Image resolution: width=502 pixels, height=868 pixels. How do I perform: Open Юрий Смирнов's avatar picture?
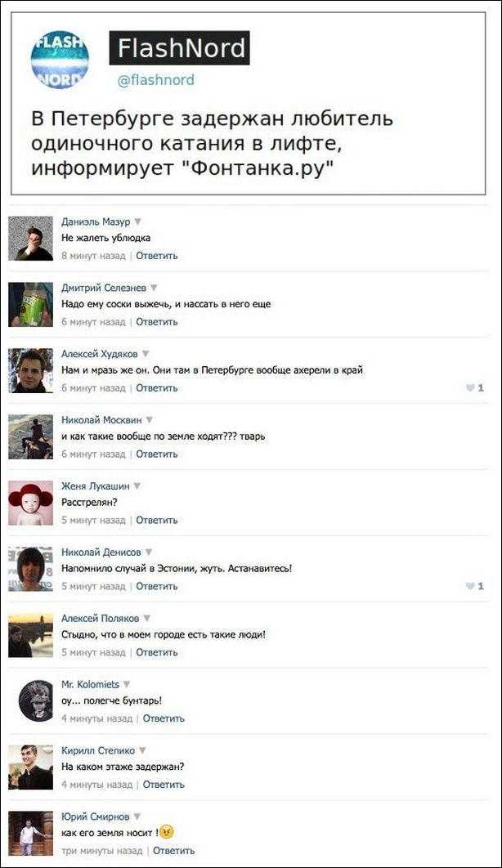click(x=30, y=833)
